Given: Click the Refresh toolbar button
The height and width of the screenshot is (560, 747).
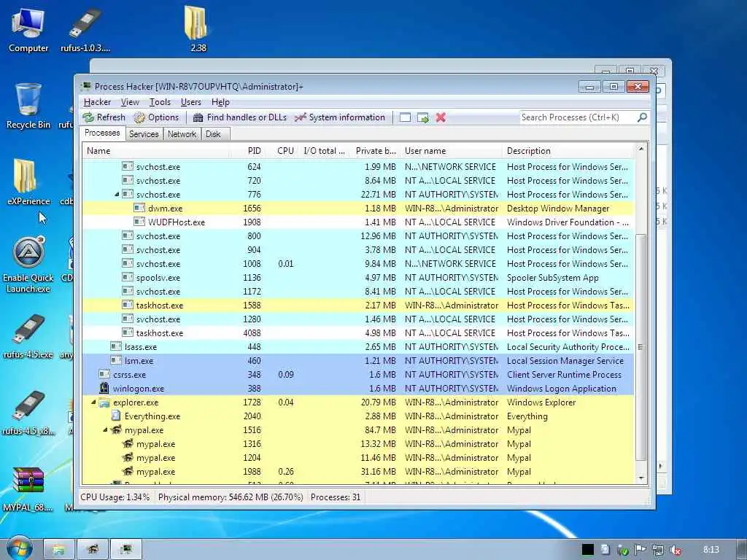Looking at the screenshot, I should click(104, 117).
